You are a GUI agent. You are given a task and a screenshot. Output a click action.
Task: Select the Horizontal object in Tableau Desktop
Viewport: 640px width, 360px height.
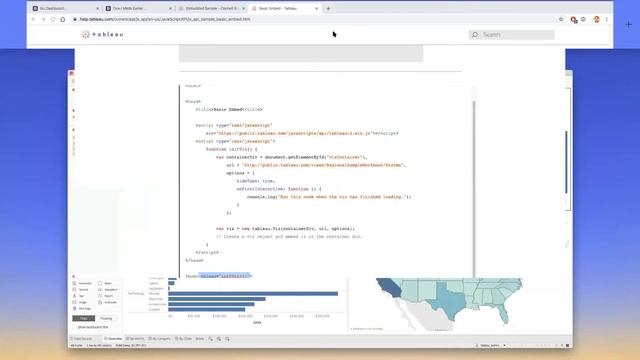click(82, 283)
